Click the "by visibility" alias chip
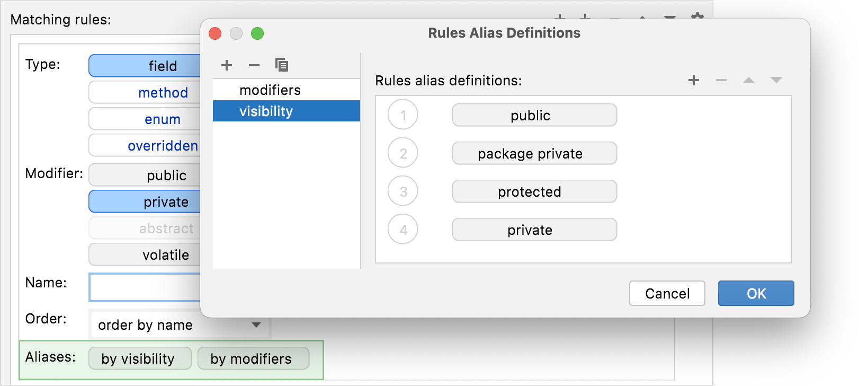The width and height of the screenshot is (868, 386). [139, 358]
